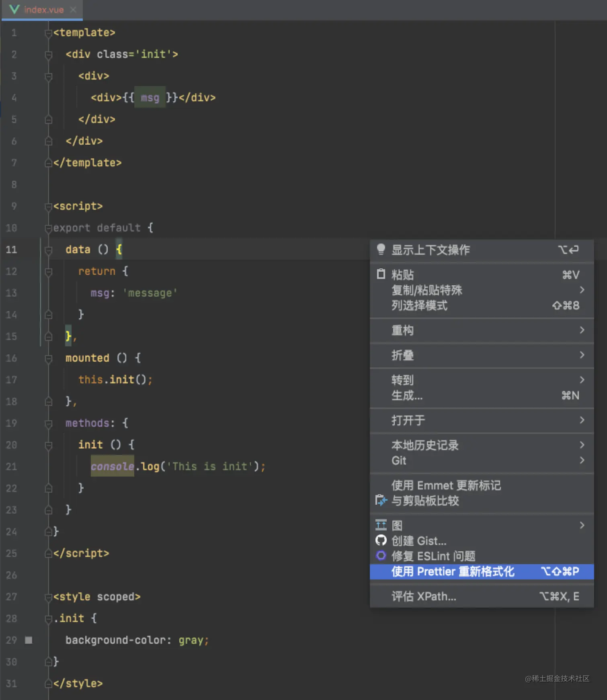Click the </template> fold end marker on line 7
Viewport: 607px width, 700px height.
(x=49, y=163)
